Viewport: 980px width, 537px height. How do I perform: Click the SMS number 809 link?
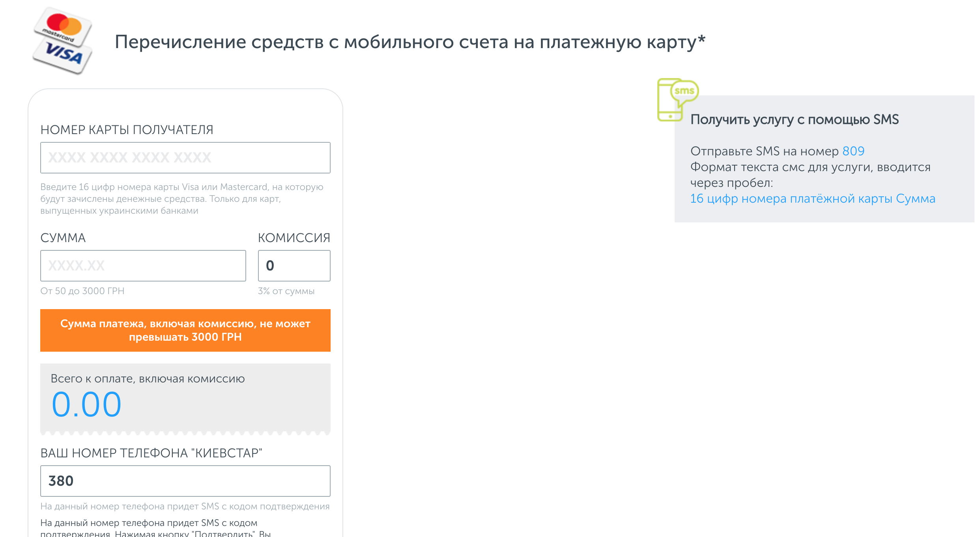point(853,151)
